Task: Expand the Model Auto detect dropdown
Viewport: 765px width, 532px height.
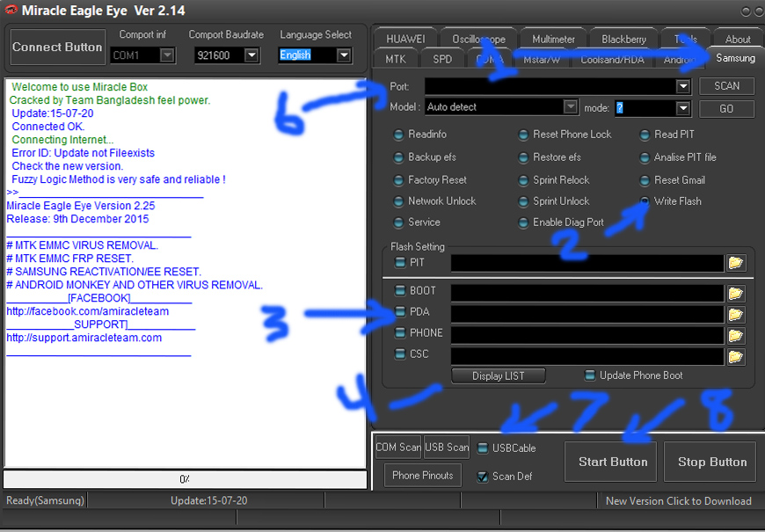Action: tap(570, 107)
